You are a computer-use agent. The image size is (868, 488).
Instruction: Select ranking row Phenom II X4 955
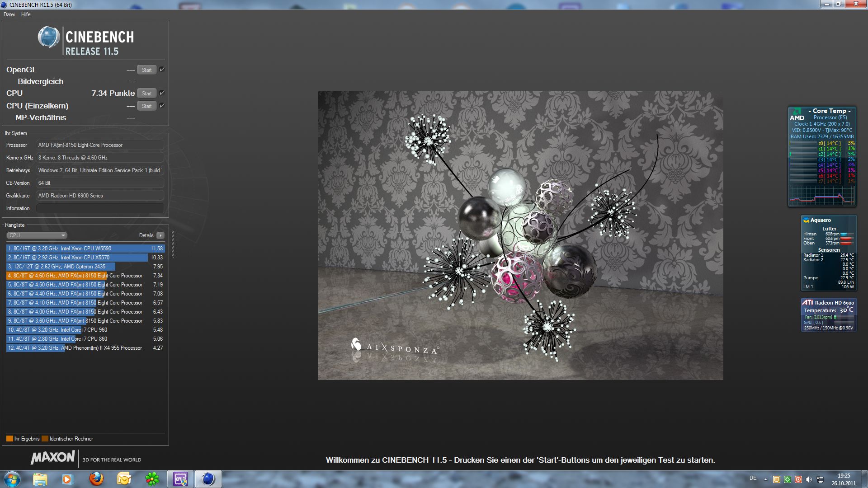coord(85,348)
